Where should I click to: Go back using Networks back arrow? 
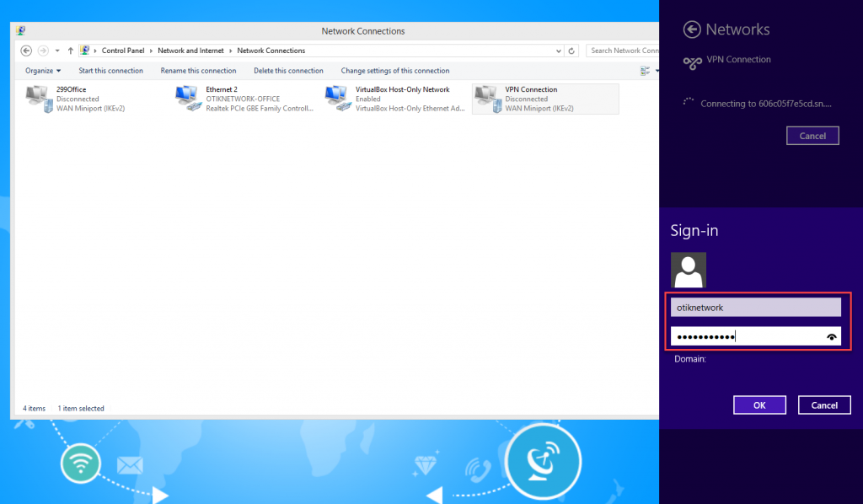(x=692, y=29)
